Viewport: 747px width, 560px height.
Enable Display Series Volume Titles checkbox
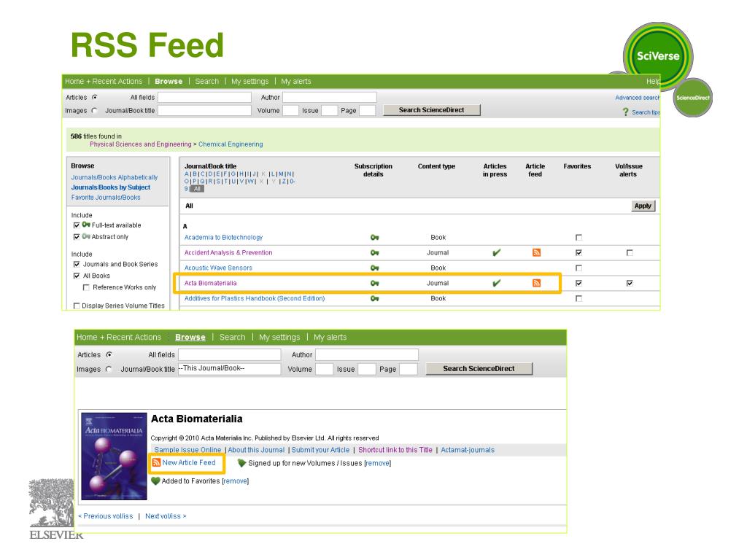point(76,306)
